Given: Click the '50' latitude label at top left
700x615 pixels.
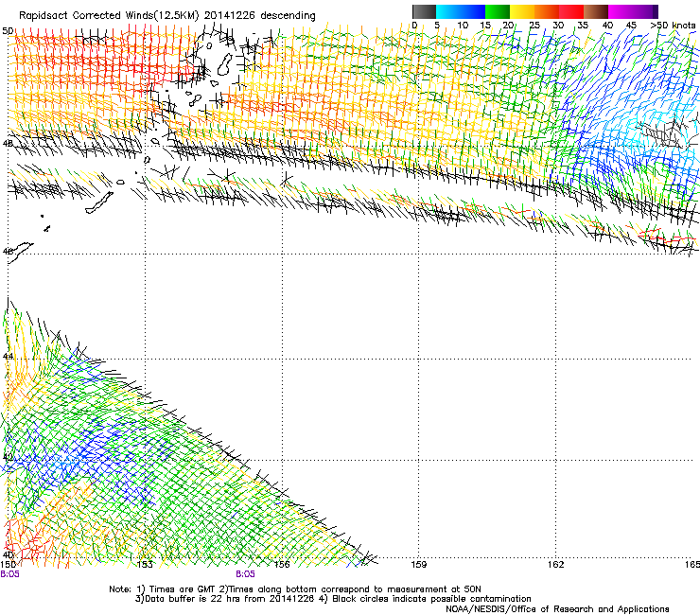Looking at the screenshot, I should click(8, 31).
